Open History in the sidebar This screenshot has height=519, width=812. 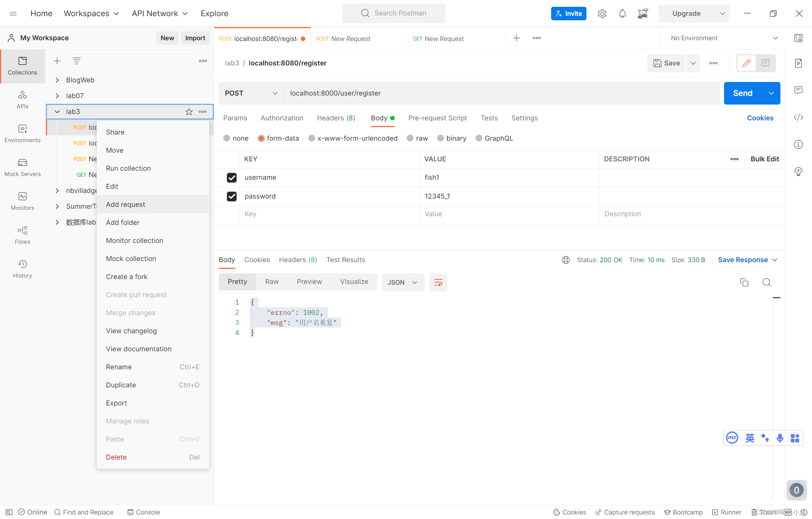click(x=23, y=269)
